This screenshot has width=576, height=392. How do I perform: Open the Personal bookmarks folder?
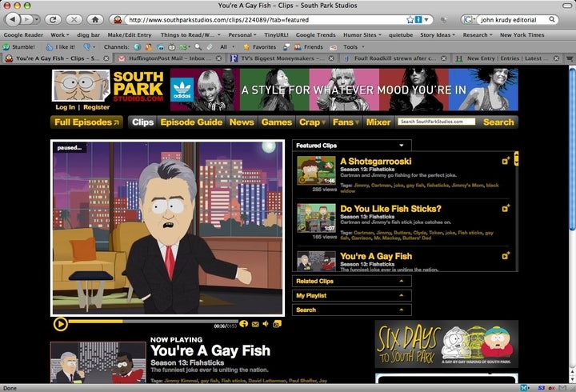tap(242, 35)
